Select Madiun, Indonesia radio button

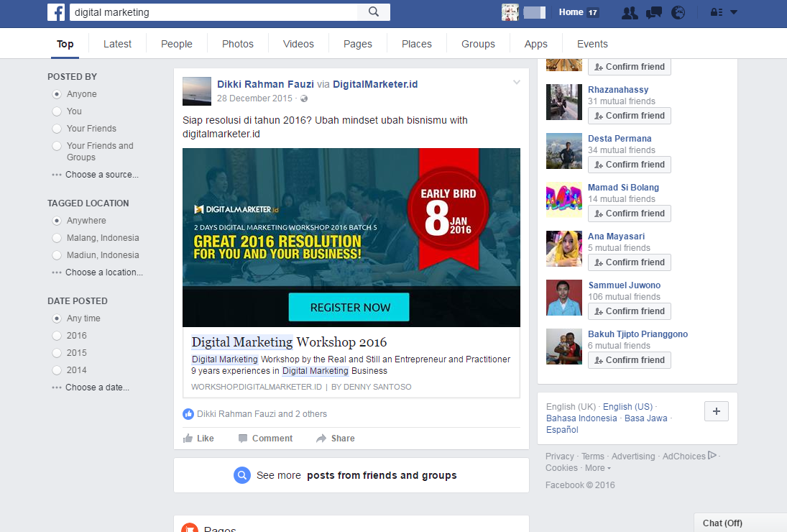57,255
